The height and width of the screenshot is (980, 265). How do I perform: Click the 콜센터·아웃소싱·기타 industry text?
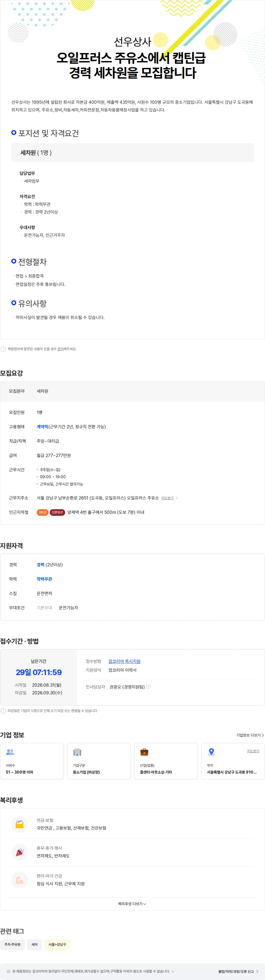(156, 772)
